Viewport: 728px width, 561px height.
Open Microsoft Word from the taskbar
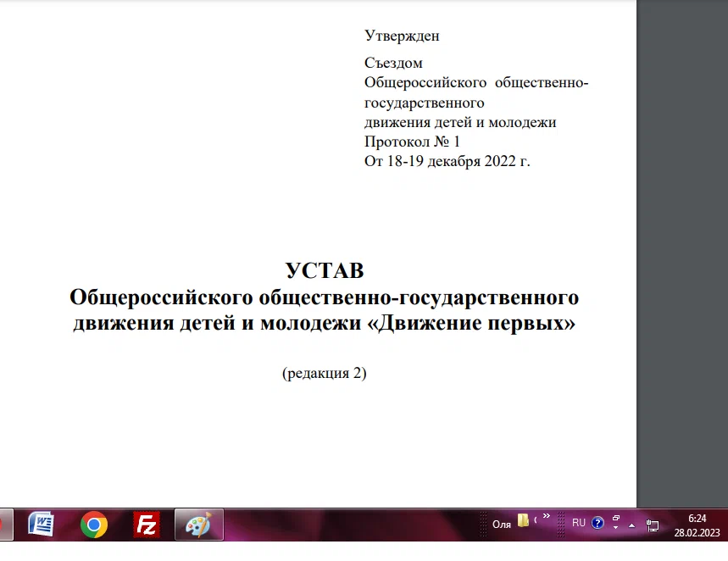pos(41,525)
